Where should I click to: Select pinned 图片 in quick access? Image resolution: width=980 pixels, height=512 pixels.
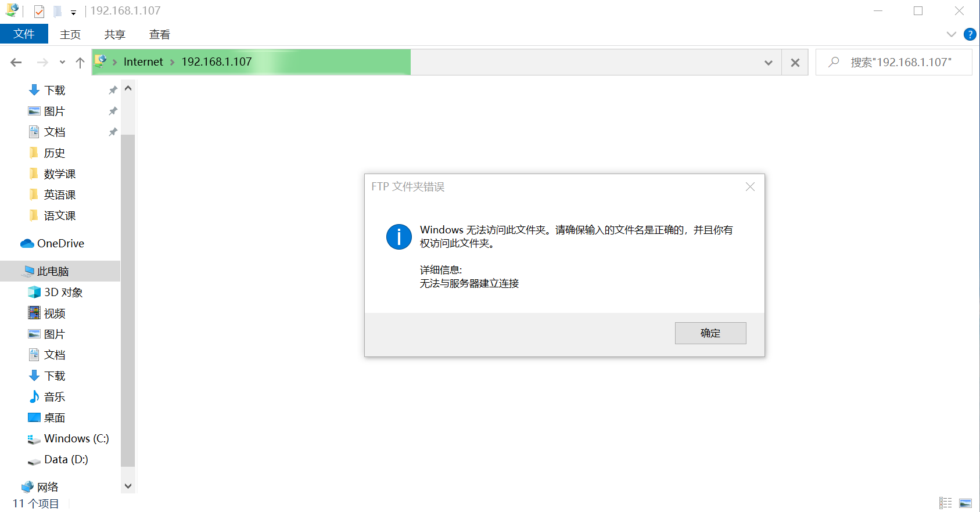(x=54, y=111)
